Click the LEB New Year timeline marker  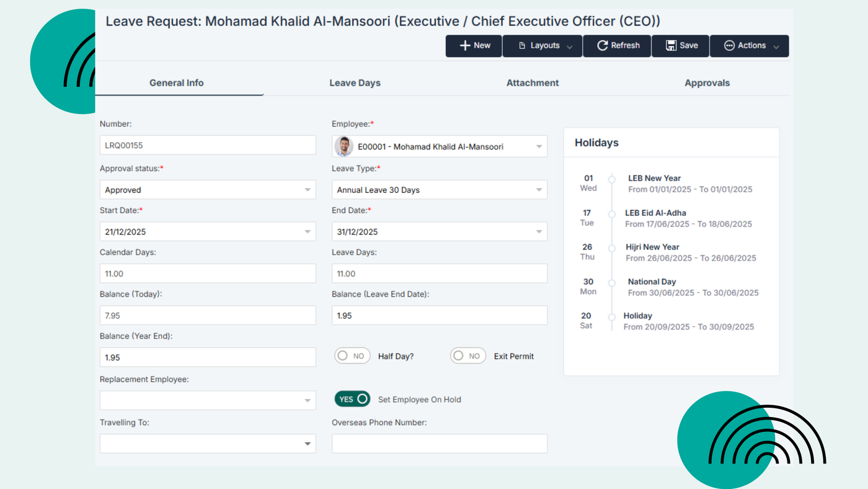[x=612, y=179]
